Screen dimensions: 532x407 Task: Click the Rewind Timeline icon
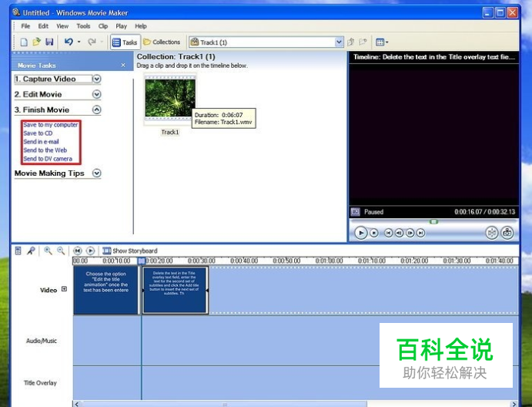(x=77, y=251)
